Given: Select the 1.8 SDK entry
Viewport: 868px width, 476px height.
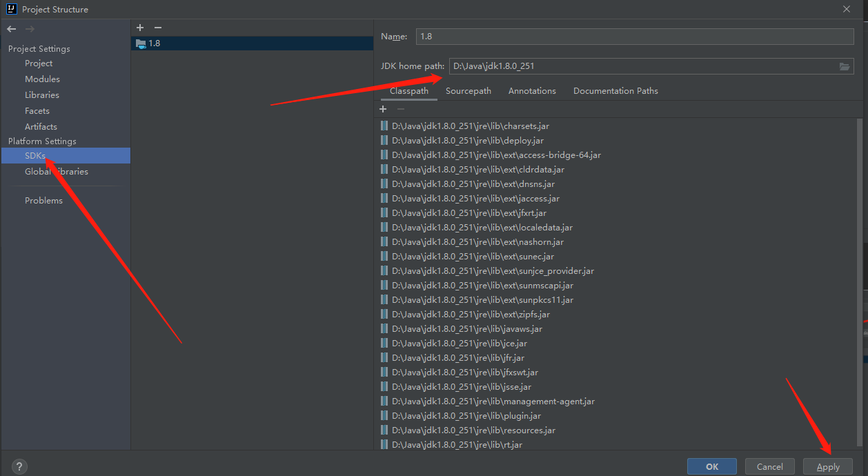Looking at the screenshot, I should point(253,43).
